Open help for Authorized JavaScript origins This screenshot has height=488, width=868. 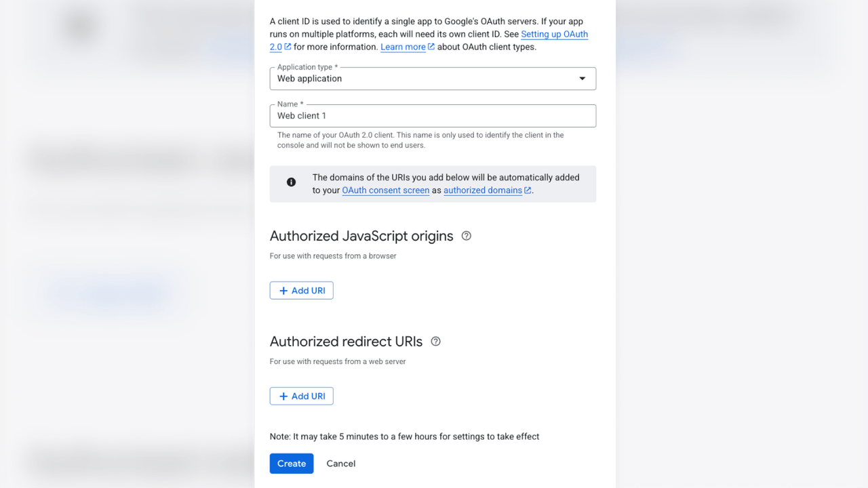[x=466, y=235]
